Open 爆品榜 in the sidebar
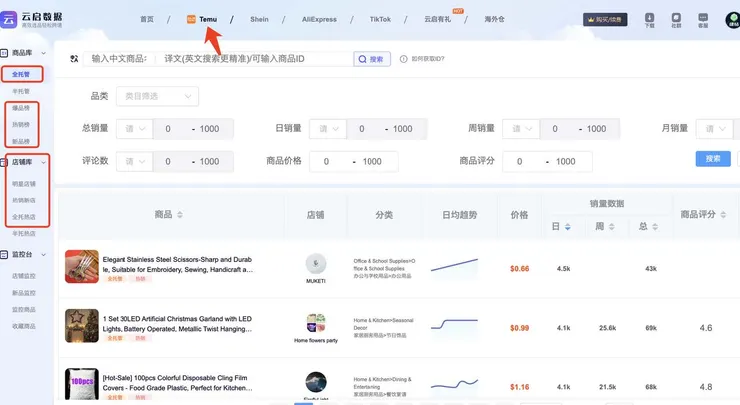740x405 pixels. pos(21,108)
